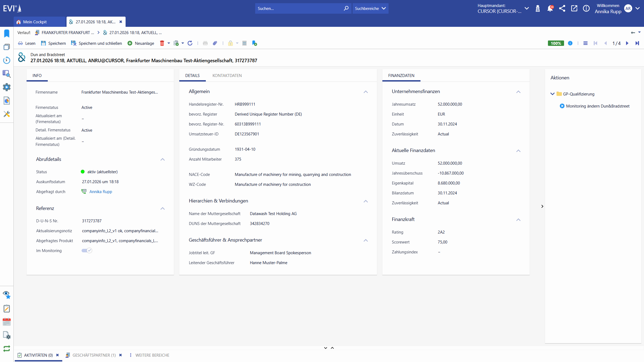Click the 100% zoom indicator

pos(556,43)
